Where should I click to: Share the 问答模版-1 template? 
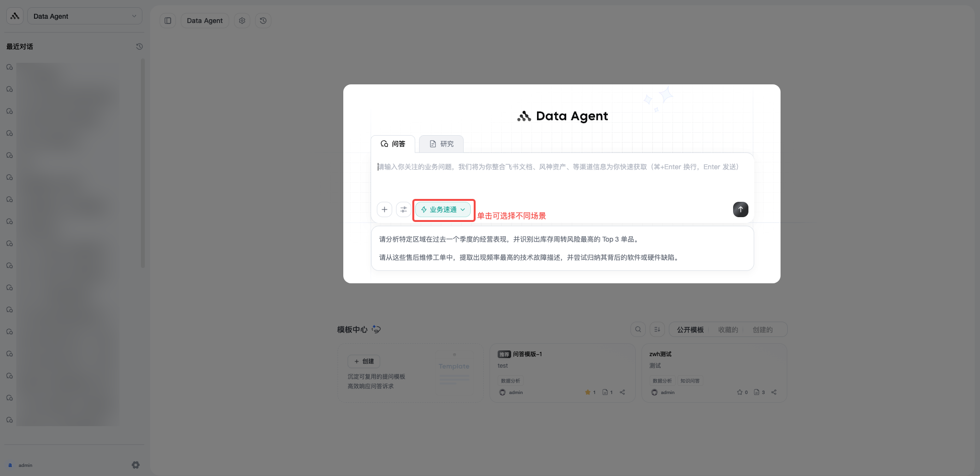(622, 392)
